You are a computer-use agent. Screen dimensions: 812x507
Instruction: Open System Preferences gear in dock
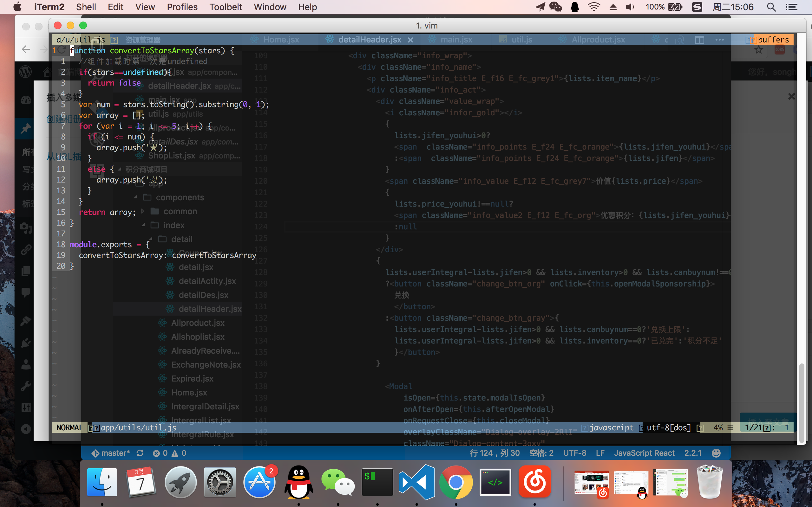[x=220, y=482]
